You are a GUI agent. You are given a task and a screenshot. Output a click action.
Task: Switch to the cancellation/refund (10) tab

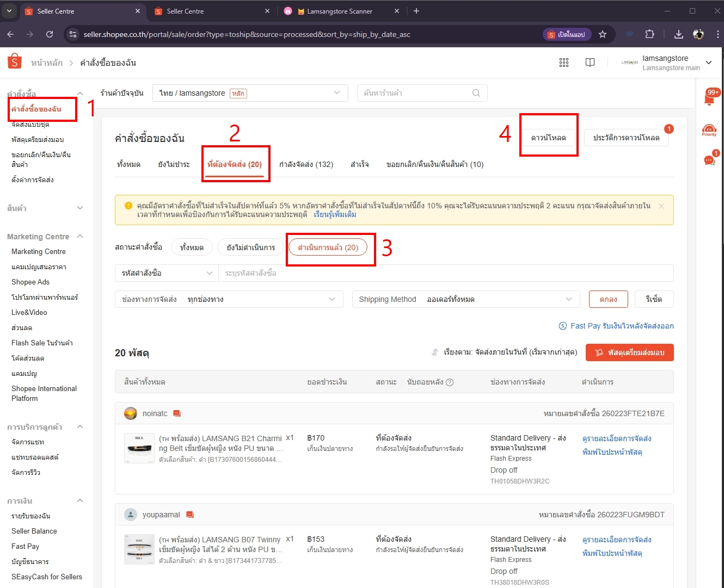[x=435, y=164]
